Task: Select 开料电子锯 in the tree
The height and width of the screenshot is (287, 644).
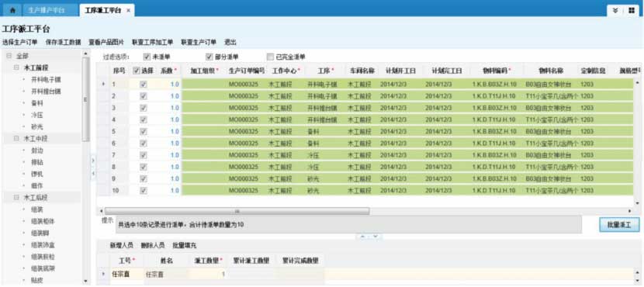Action: coord(46,80)
